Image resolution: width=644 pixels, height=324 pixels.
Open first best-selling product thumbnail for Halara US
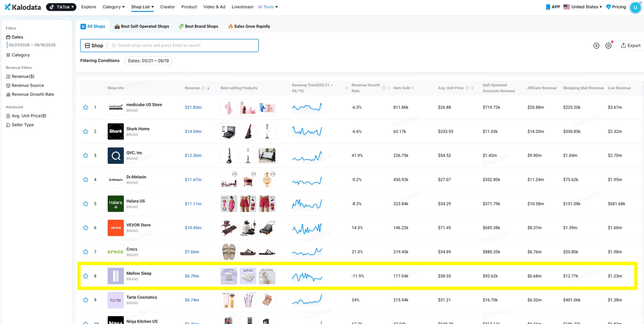[x=229, y=204]
